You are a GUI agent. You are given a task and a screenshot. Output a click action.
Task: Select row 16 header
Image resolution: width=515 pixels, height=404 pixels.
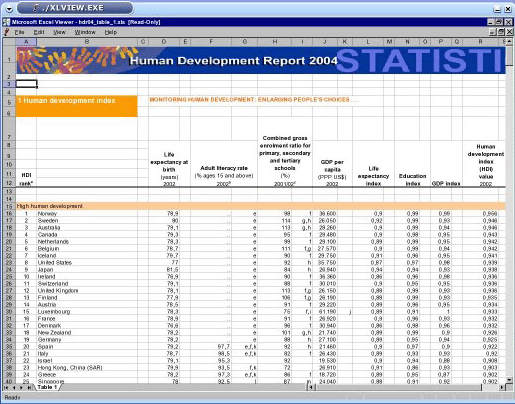[9, 214]
